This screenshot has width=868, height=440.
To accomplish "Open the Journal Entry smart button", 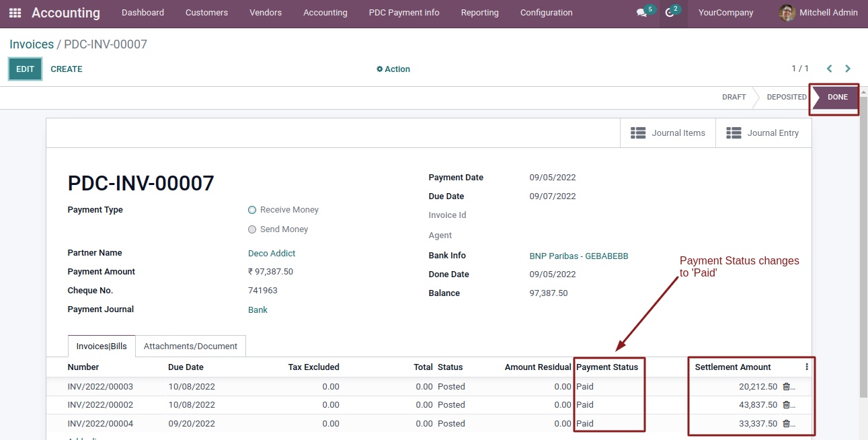I will [x=763, y=133].
